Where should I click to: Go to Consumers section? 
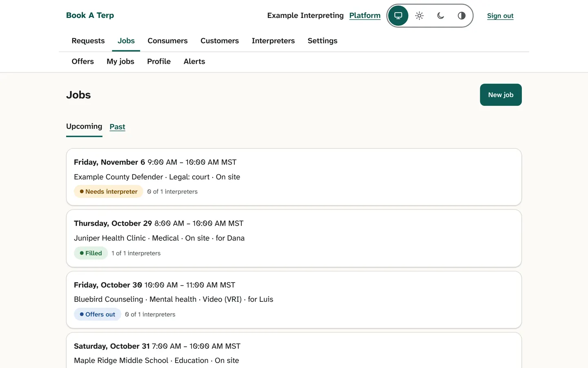click(167, 41)
